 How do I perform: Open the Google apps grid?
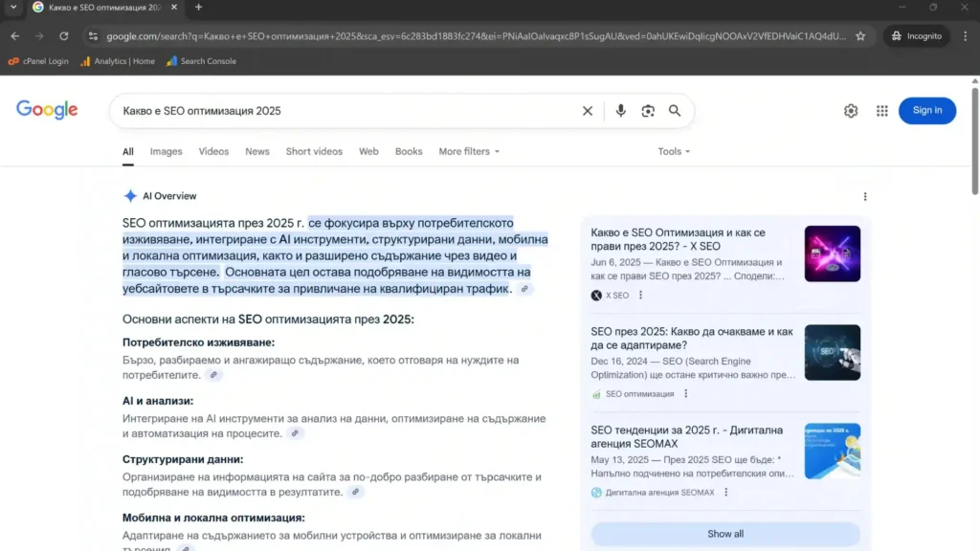click(x=881, y=111)
